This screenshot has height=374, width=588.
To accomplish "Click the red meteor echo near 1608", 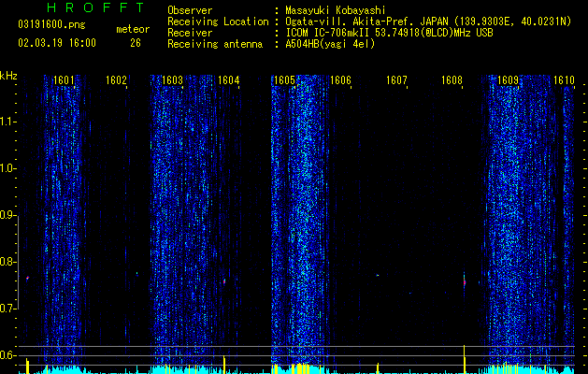I will pyautogui.click(x=465, y=282).
